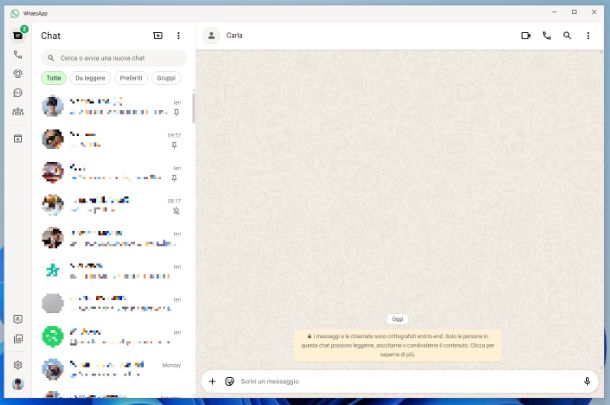Open the chat dated 'Monday'
Viewport: 610px width, 405px height.
pos(113,369)
